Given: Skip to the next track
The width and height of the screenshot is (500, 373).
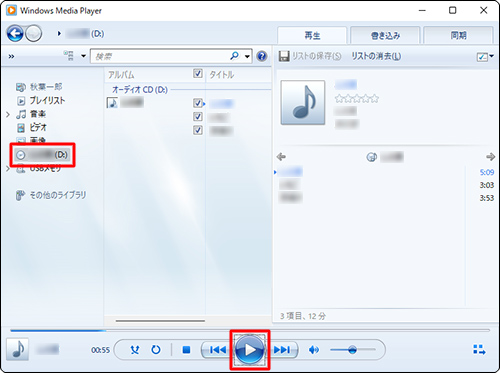Looking at the screenshot, I should click(x=282, y=350).
